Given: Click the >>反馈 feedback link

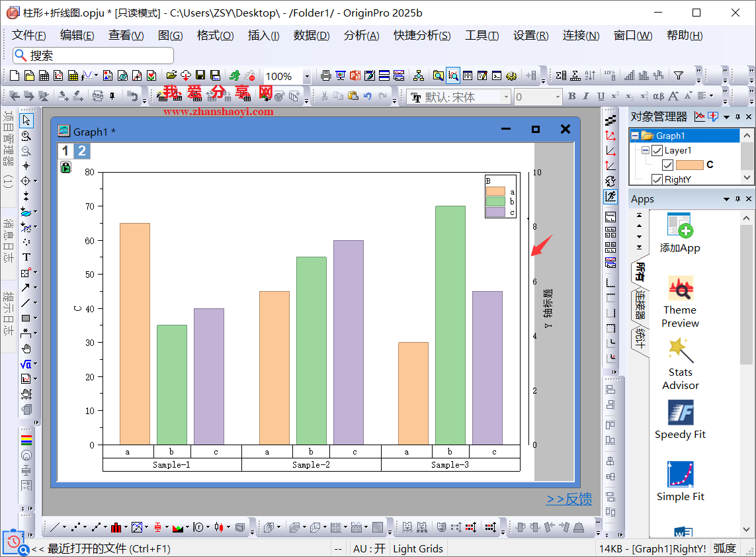Looking at the screenshot, I should (x=569, y=499).
